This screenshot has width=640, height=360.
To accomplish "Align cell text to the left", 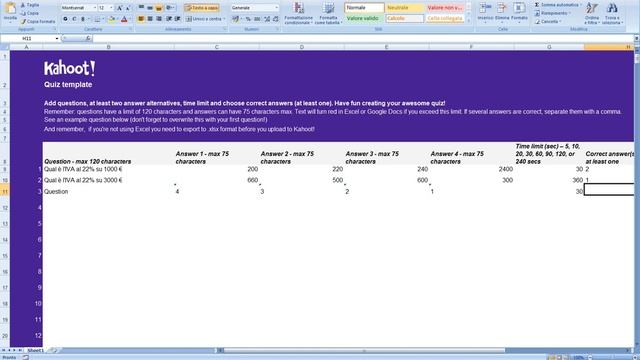I will (141, 19).
